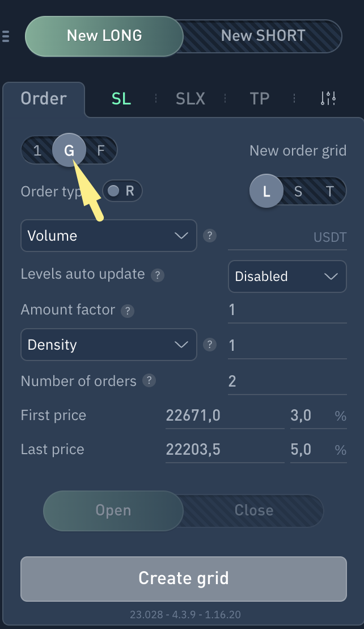Choose the F order mode option
This screenshot has width=364, height=629.
(x=101, y=150)
